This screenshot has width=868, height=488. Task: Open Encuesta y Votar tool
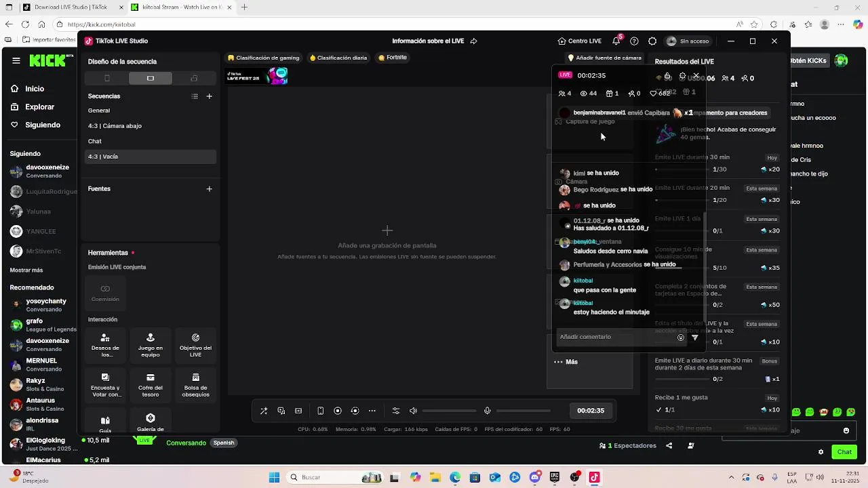[x=105, y=385]
